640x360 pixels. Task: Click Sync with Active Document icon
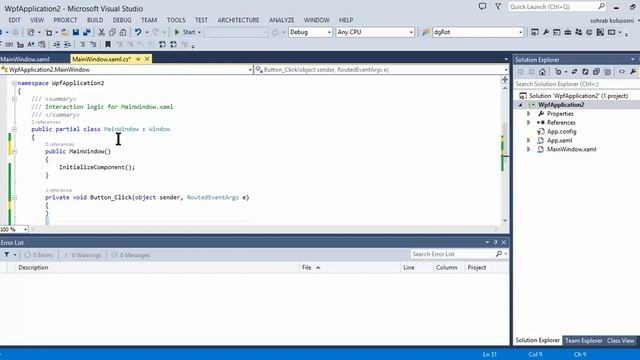[x=574, y=72]
